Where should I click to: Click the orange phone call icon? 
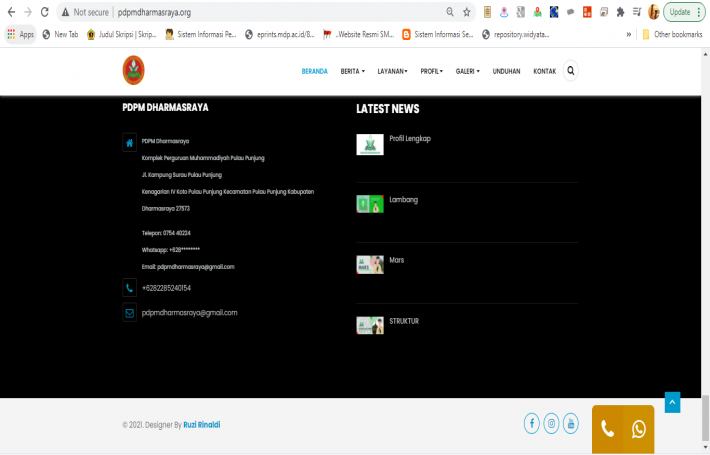click(x=607, y=430)
